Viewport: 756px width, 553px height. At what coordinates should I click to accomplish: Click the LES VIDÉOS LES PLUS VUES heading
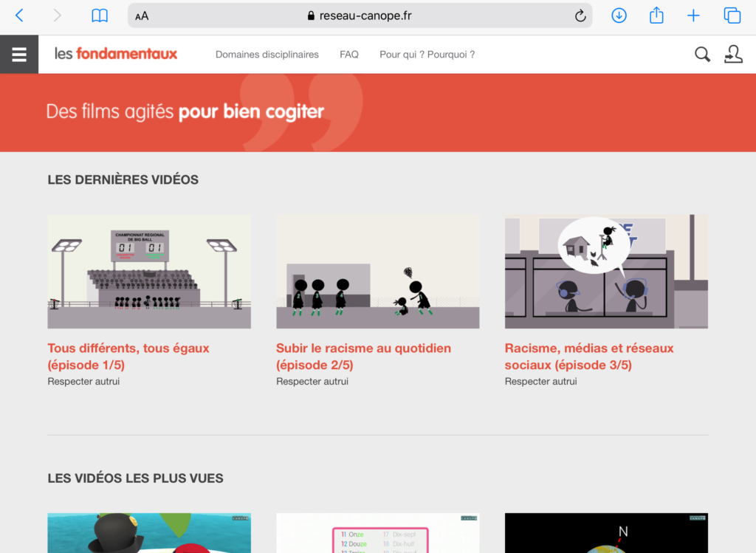136,478
